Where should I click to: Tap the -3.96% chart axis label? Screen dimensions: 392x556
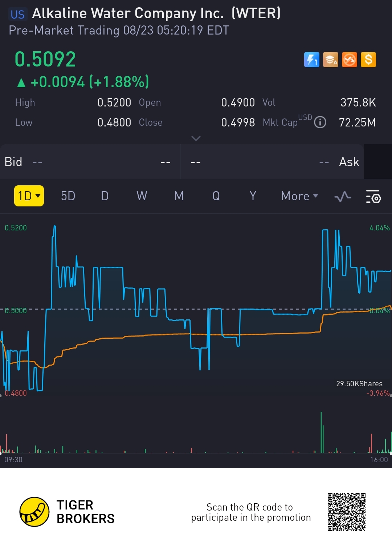[x=378, y=393]
